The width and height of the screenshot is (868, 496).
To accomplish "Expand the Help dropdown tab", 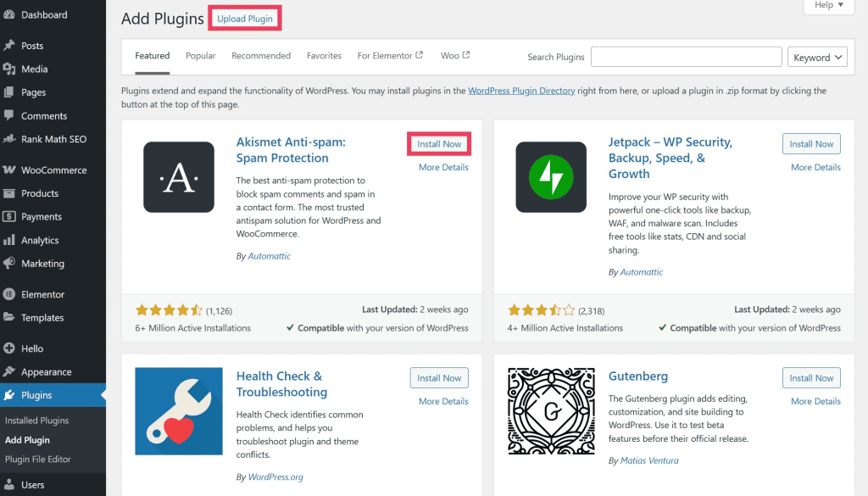I will [829, 5].
